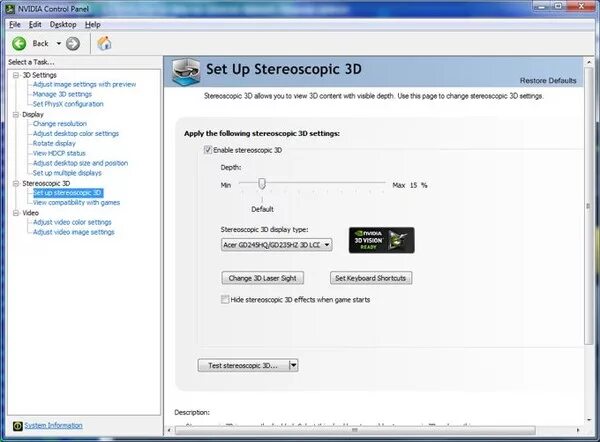Open Set up multiple displays

pyautogui.click(x=67, y=173)
